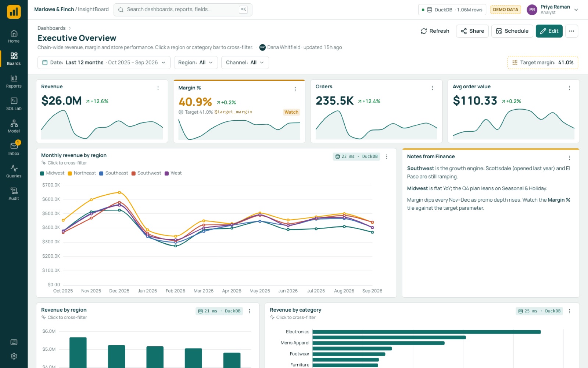588x368 pixels.
Task: Open Notes from Finance options menu
Action: tap(570, 158)
